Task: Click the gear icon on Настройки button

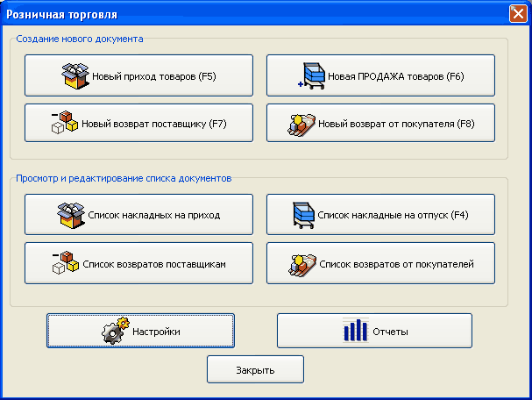Action: (x=116, y=331)
